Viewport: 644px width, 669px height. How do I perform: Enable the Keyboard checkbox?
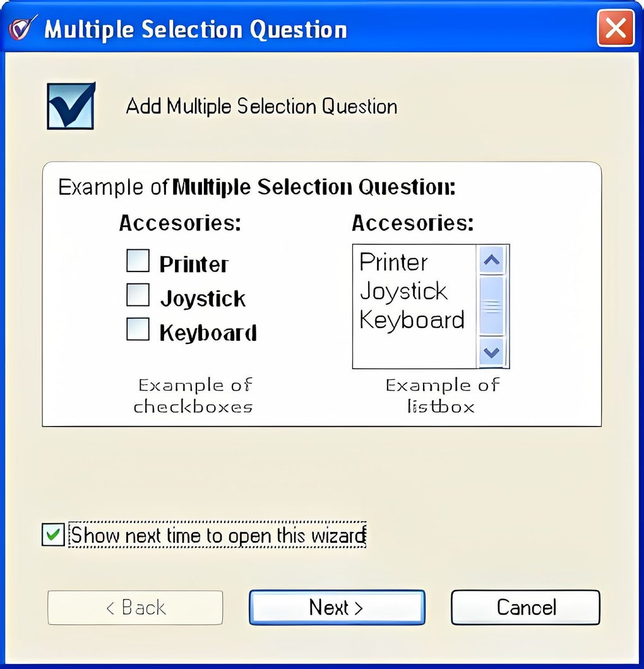(138, 329)
